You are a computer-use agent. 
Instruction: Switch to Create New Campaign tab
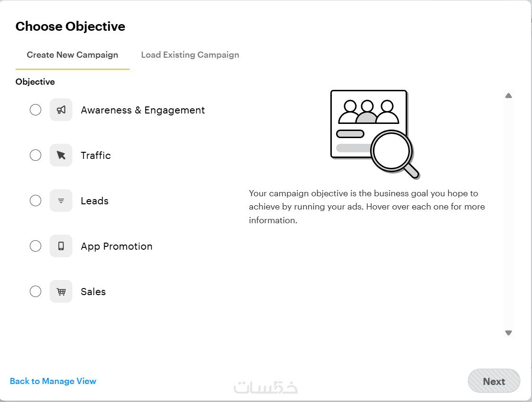72,55
